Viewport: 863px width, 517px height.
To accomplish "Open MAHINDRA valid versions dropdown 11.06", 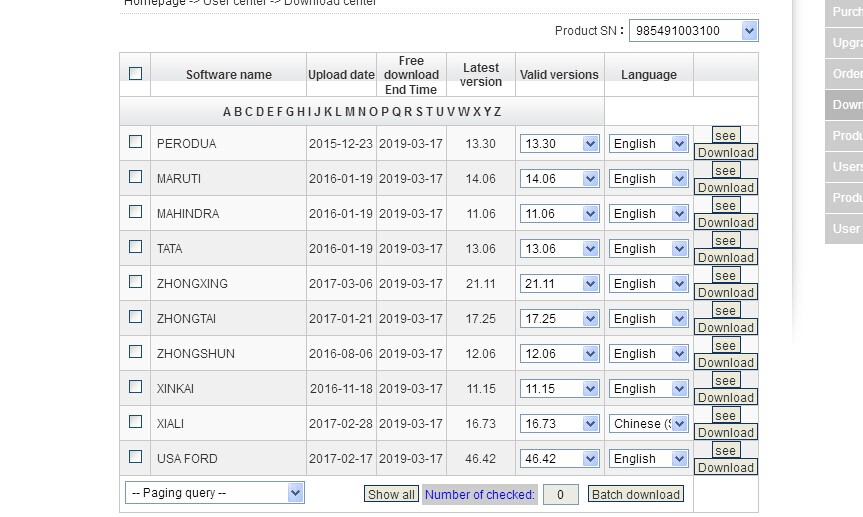I will pos(559,214).
